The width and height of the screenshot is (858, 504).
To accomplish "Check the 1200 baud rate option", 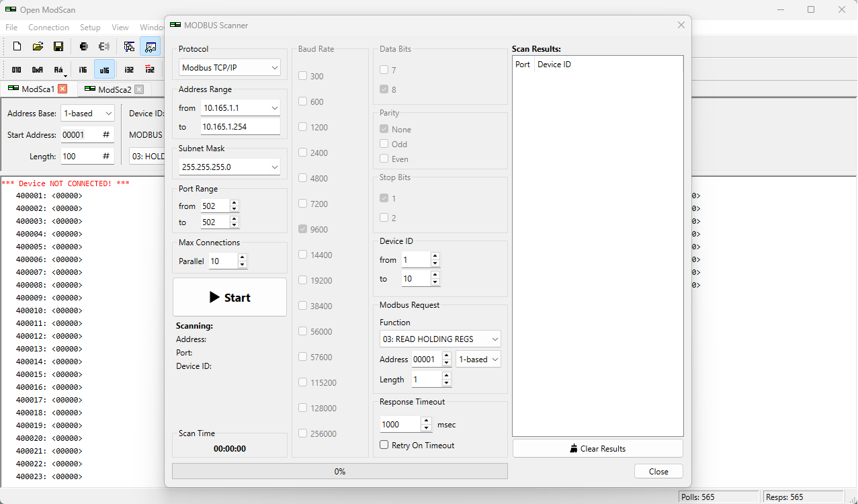I will point(302,127).
